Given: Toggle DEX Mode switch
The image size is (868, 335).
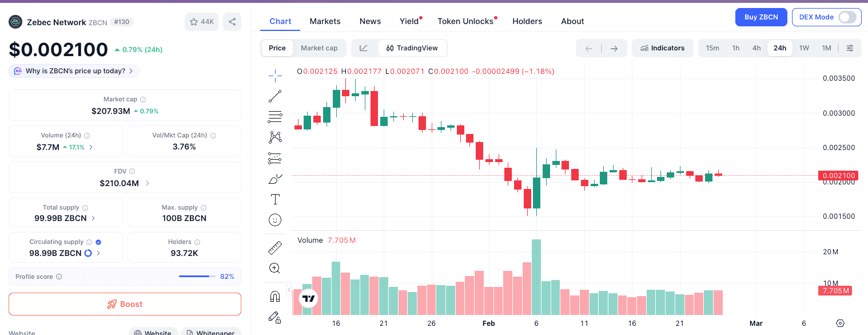Looking at the screenshot, I should tap(847, 17).
